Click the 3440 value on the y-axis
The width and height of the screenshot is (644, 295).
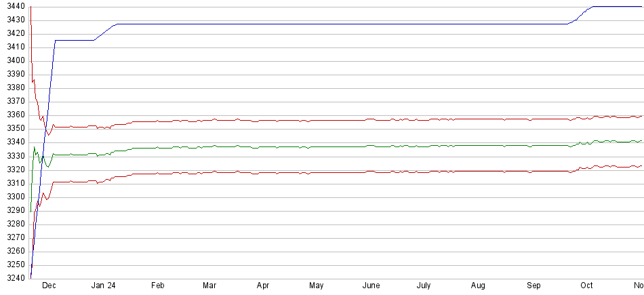[14, 6]
